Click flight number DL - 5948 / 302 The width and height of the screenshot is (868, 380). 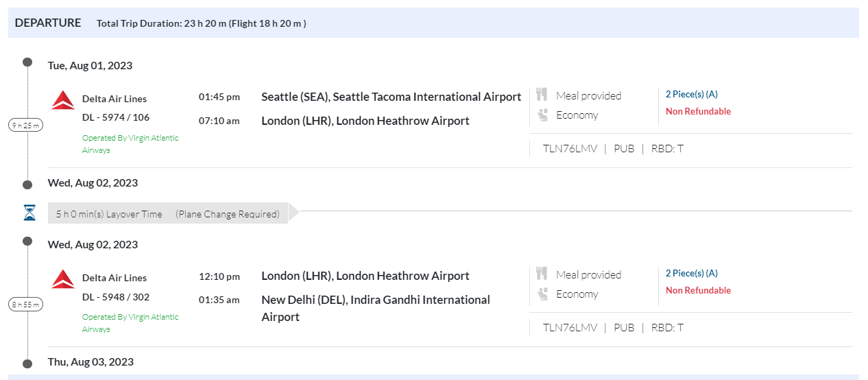tap(116, 297)
